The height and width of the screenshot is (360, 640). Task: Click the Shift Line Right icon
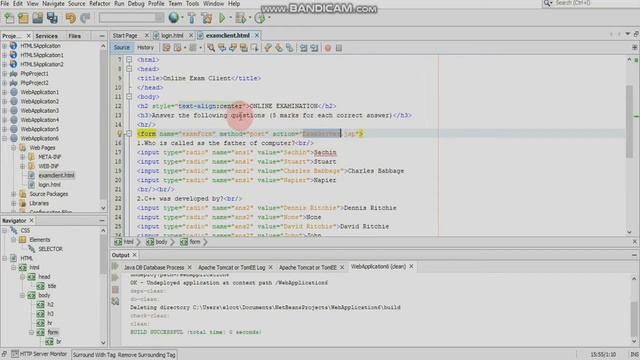(x=314, y=48)
